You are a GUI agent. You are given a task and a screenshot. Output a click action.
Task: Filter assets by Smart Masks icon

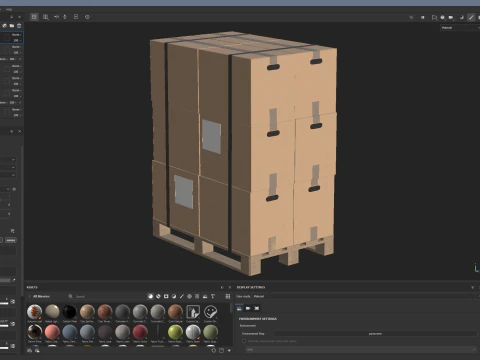click(166, 296)
